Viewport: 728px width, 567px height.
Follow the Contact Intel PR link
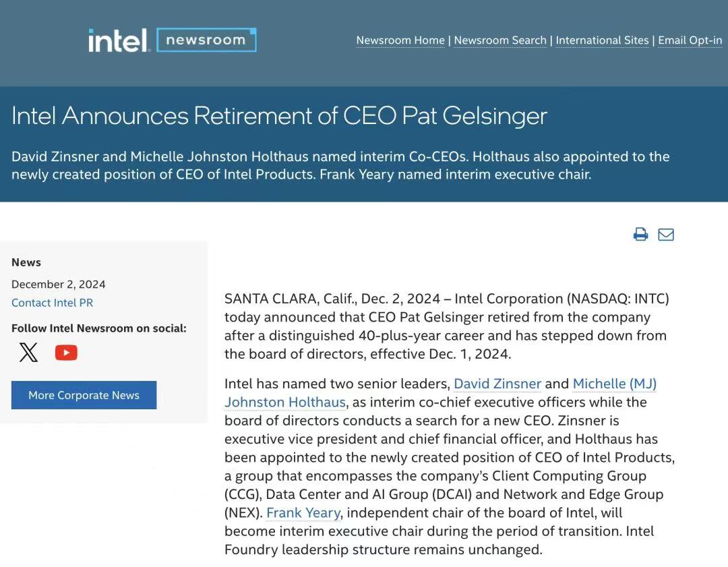(x=53, y=303)
